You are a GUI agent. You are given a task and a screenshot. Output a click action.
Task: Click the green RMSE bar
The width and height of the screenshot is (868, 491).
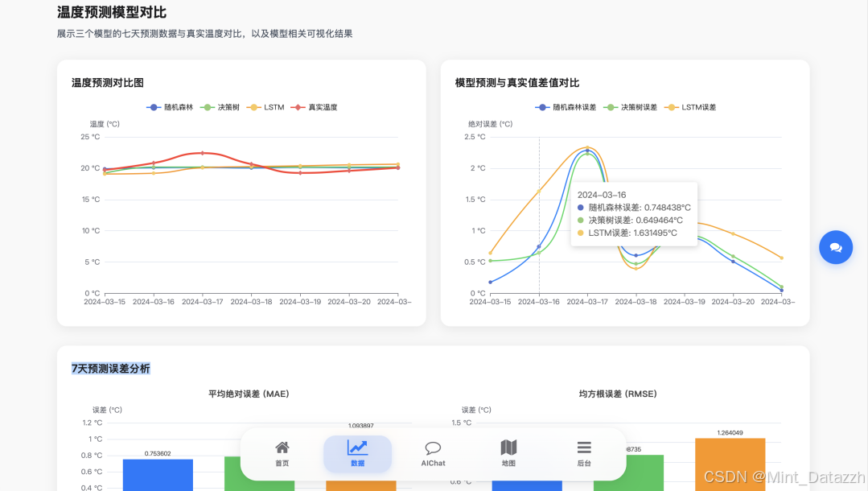tap(628, 472)
